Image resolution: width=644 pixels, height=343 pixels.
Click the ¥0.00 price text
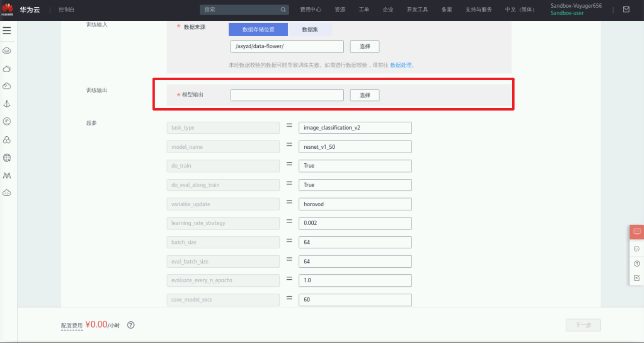(x=97, y=325)
